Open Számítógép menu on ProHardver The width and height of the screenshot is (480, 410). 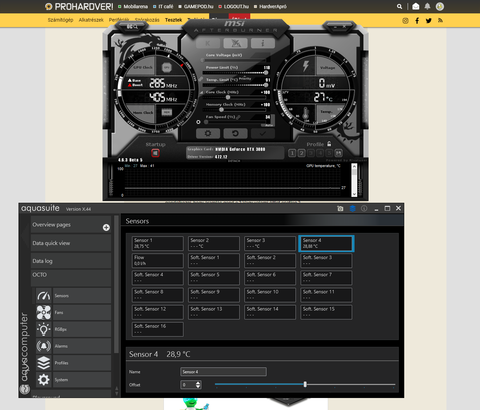click(x=60, y=20)
